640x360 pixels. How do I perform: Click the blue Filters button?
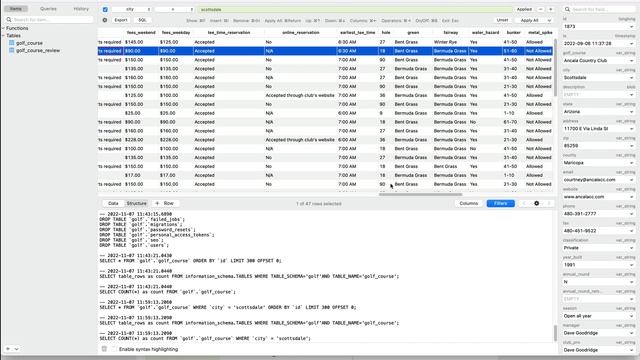[500, 203]
